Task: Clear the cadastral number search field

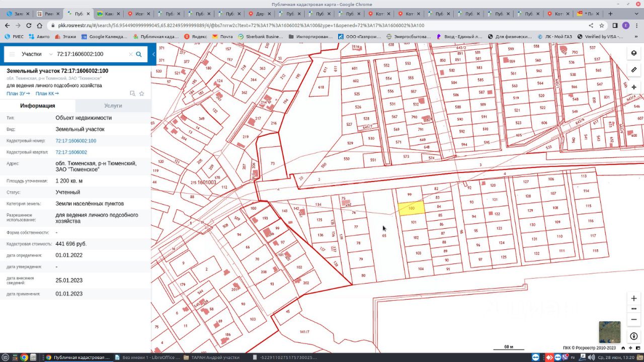Action: tap(131, 54)
